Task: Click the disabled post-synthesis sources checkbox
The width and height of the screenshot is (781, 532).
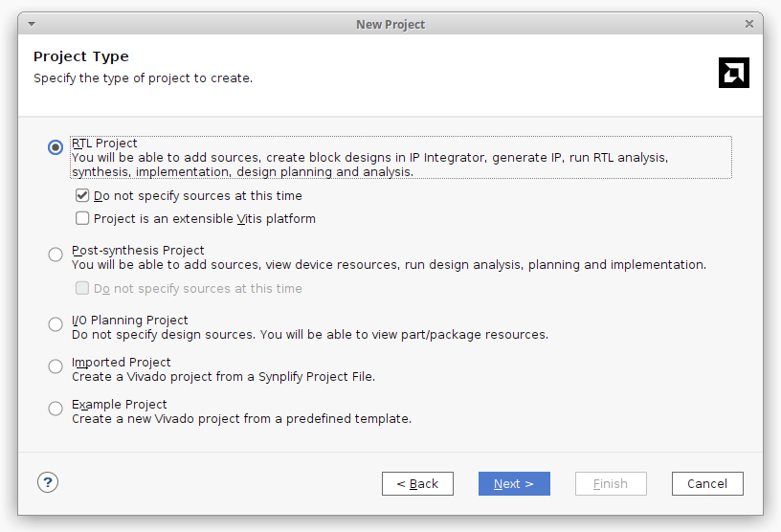Action: tap(83, 288)
